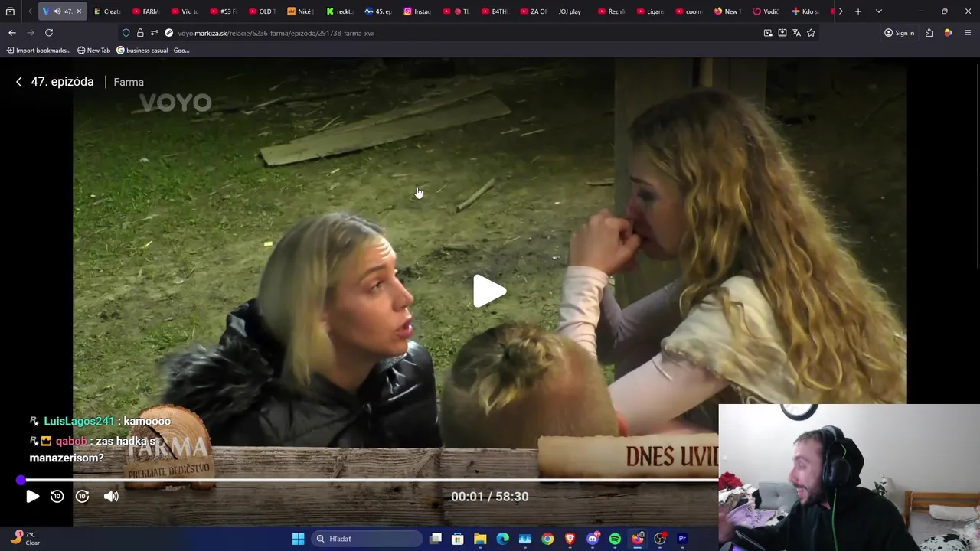This screenshot has height=551, width=980.
Task: Open the Farma show link
Action: pyautogui.click(x=129, y=82)
